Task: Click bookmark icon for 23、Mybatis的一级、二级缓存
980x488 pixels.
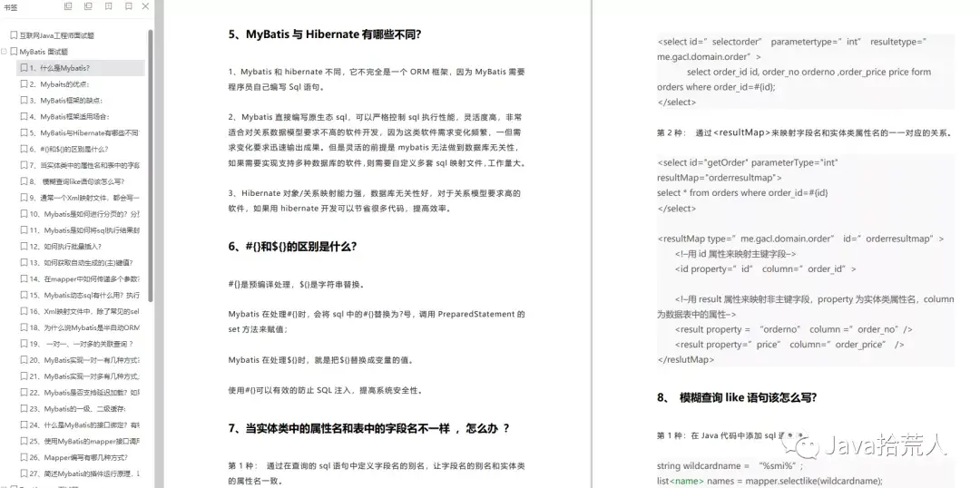Action: pos(24,409)
